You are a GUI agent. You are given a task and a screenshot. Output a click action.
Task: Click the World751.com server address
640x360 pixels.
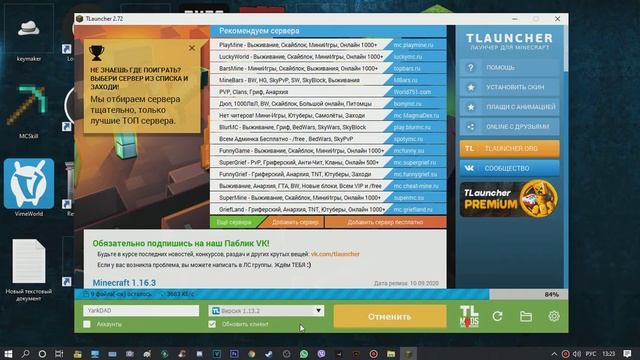tap(412, 92)
